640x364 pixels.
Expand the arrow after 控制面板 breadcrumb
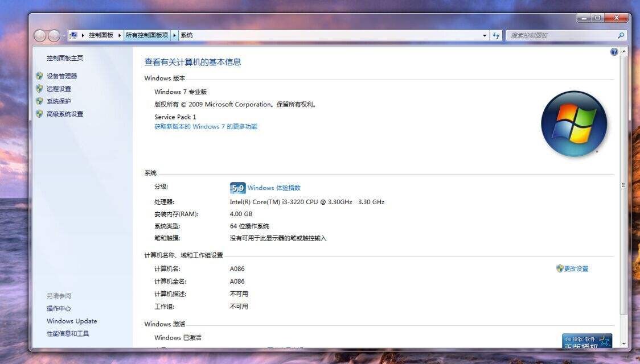tap(120, 35)
